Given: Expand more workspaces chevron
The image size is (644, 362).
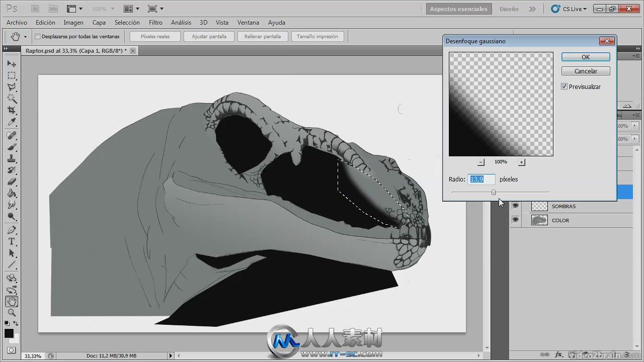Looking at the screenshot, I should [x=532, y=9].
